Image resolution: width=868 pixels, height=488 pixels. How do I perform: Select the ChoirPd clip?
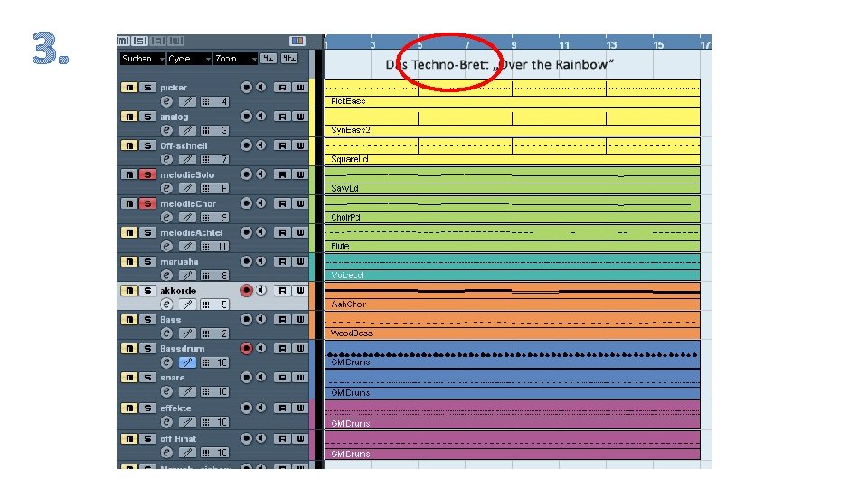tap(512, 209)
